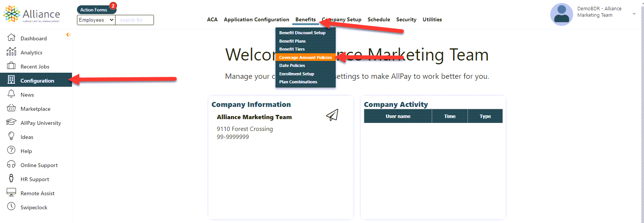Open AllPay University link
Image resolution: width=644 pixels, height=223 pixels.
[x=41, y=123]
